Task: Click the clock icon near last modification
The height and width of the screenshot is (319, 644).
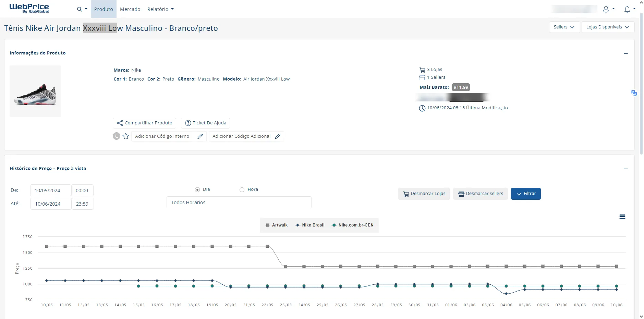Action: click(x=422, y=108)
